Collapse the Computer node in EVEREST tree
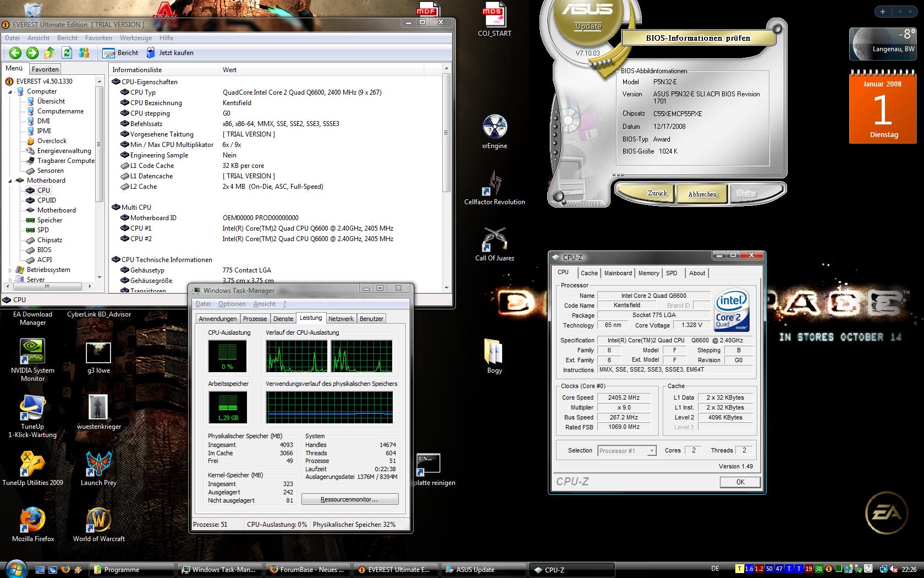This screenshot has height=578, width=924. click(11, 92)
